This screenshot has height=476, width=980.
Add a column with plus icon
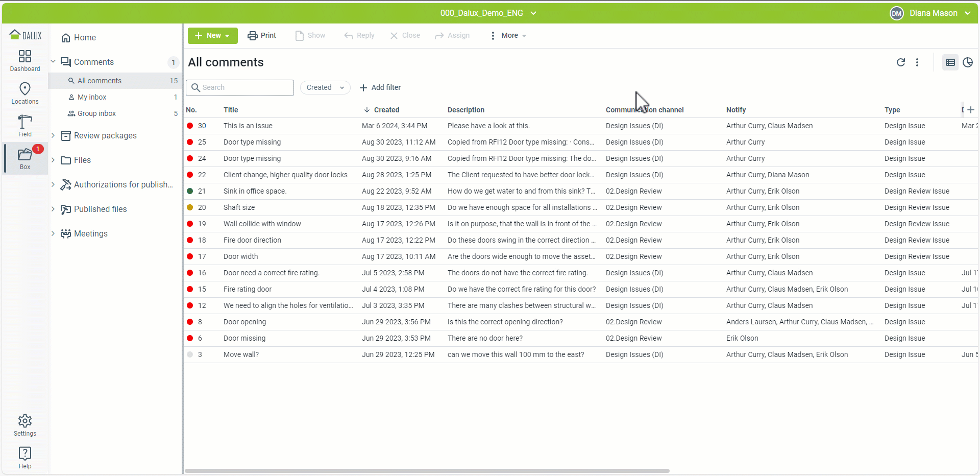[971, 110]
